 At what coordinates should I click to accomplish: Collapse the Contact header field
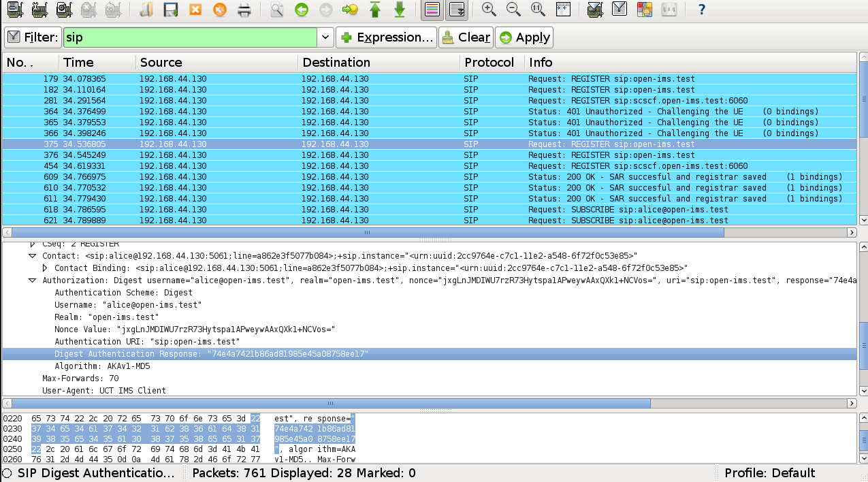click(32, 256)
